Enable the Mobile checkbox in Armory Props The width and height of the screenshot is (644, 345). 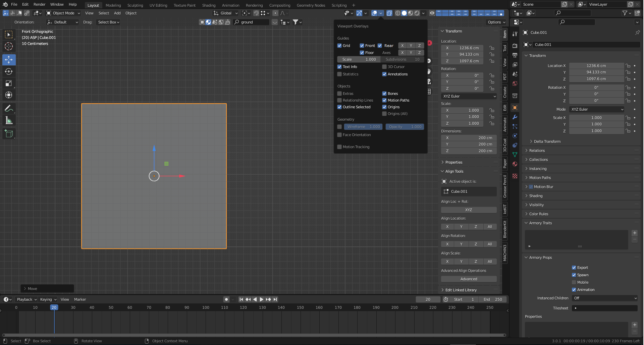(x=574, y=282)
